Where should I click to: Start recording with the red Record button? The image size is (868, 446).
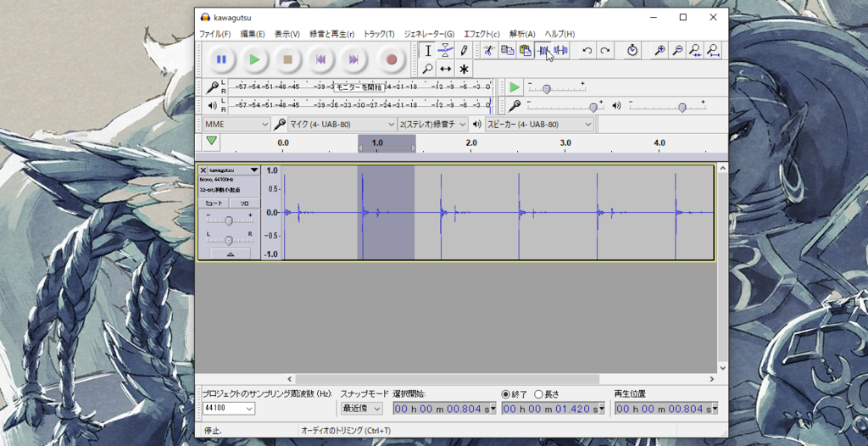click(392, 59)
